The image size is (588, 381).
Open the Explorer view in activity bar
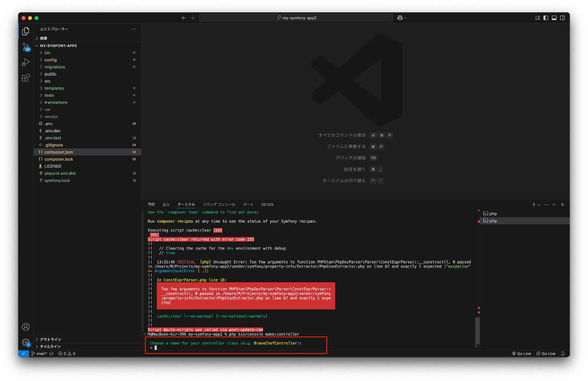[26, 32]
